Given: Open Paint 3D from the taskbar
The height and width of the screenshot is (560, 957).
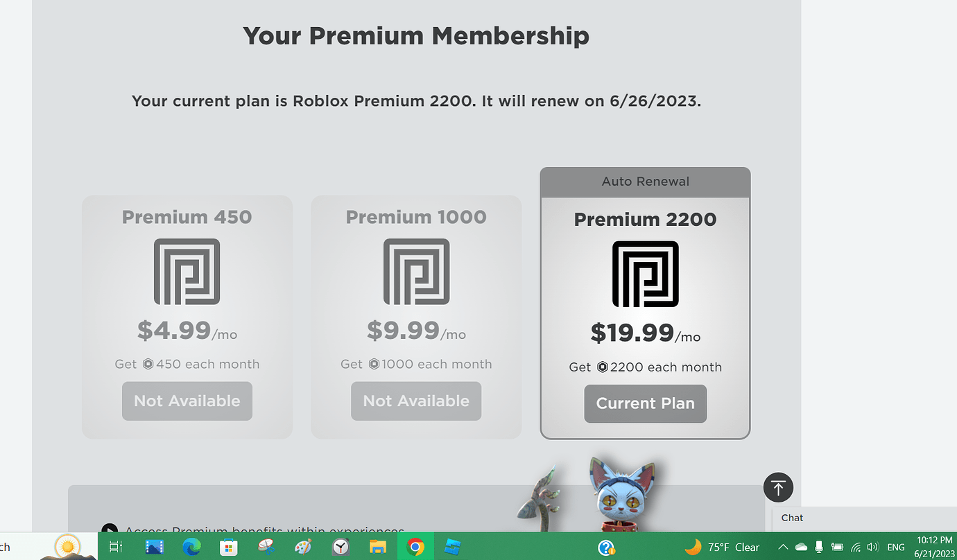Looking at the screenshot, I should [303, 547].
